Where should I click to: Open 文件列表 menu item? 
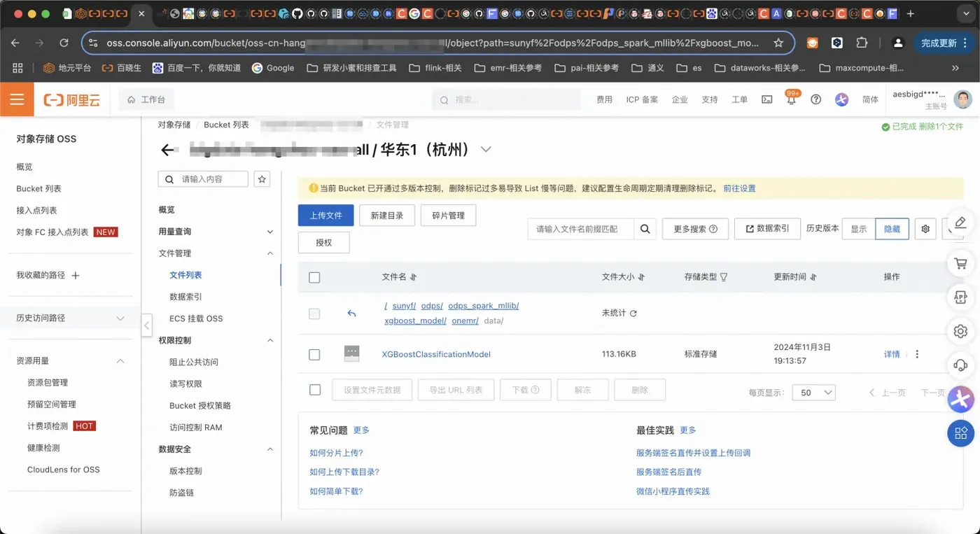pos(185,275)
